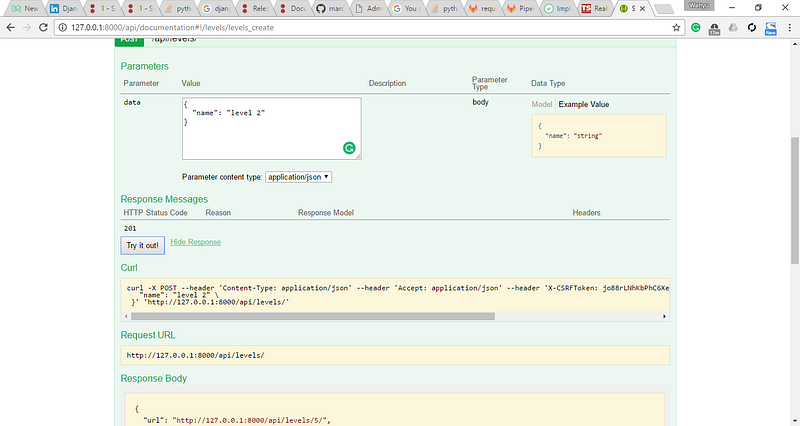Viewport: 800px width, 426px height.
Task: Open the GitHub 'marc' tab
Action: (x=330, y=9)
